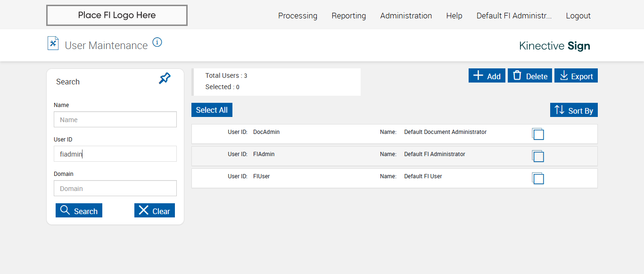The width and height of the screenshot is (644, 274).
Task: Check the FIUser user checkbox
Action: [538, 179]
